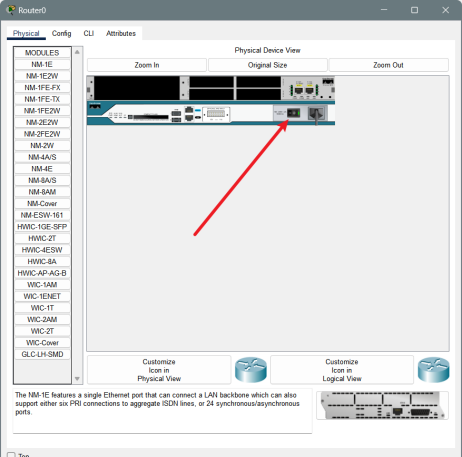Screen dimensions: 462x457
Task: Toggle the Top checkbox
Action: click(11, 455)
